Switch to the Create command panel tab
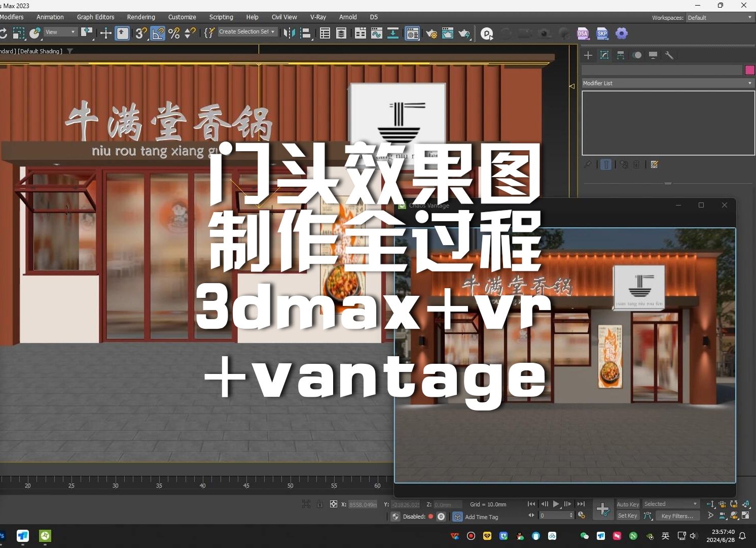This screenshot has width=756, height=548. [588, 55]
